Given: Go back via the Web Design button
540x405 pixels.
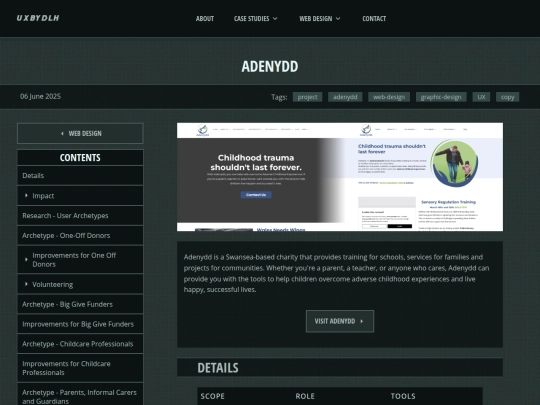Looking at the screenshot, I should [80, 133].
